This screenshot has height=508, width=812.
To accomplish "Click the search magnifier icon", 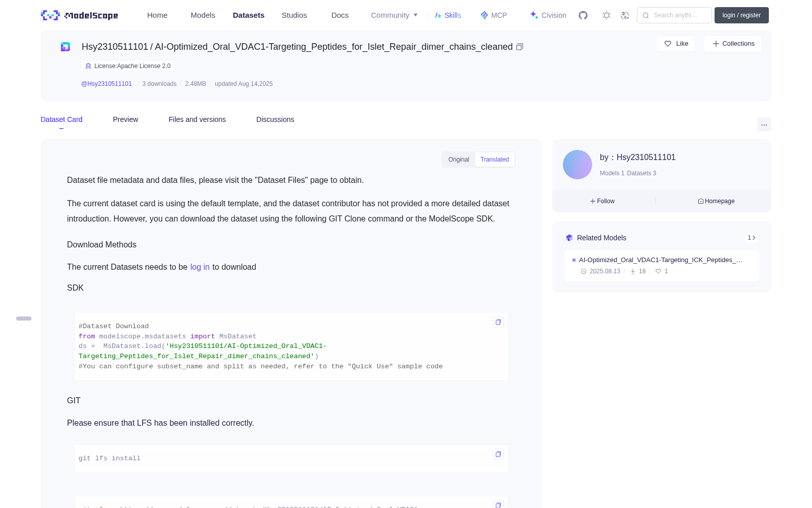I will click(646, 15).
